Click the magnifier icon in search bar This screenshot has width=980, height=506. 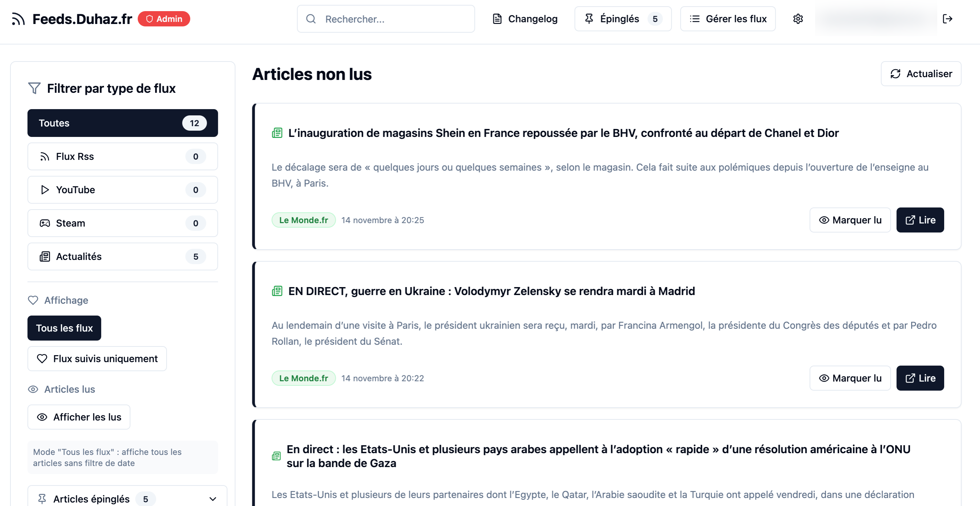pyautogui.click(x=311, y=19)
